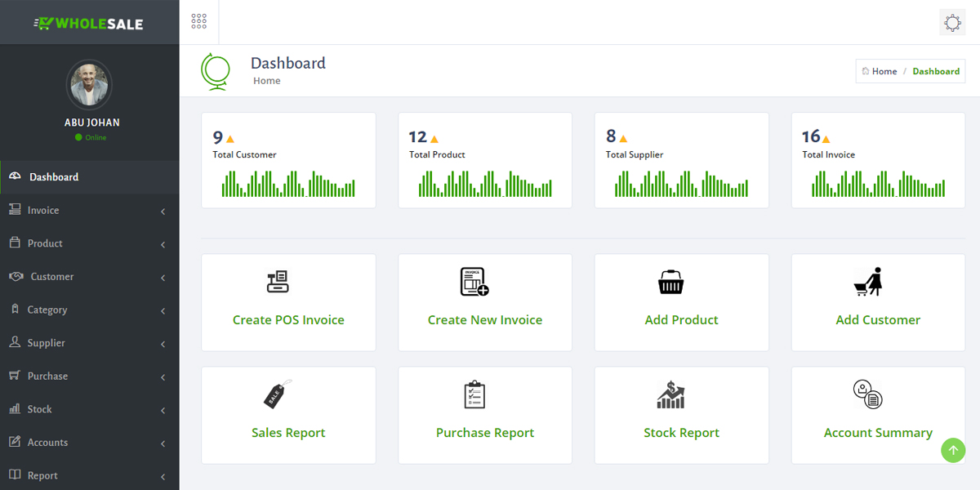Open settings gear in top right corner
The height and width of the screenshot is (490, 980).
[x=952, y=23]
